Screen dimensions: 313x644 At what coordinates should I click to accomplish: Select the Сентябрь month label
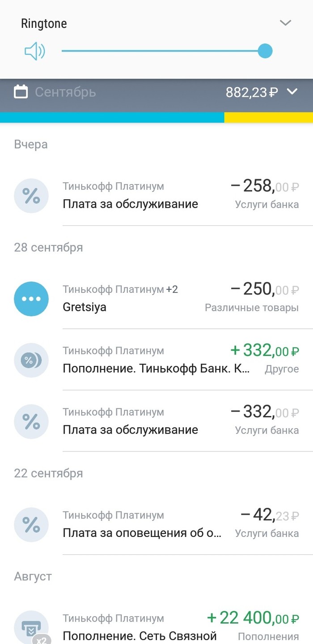[65, 92]
